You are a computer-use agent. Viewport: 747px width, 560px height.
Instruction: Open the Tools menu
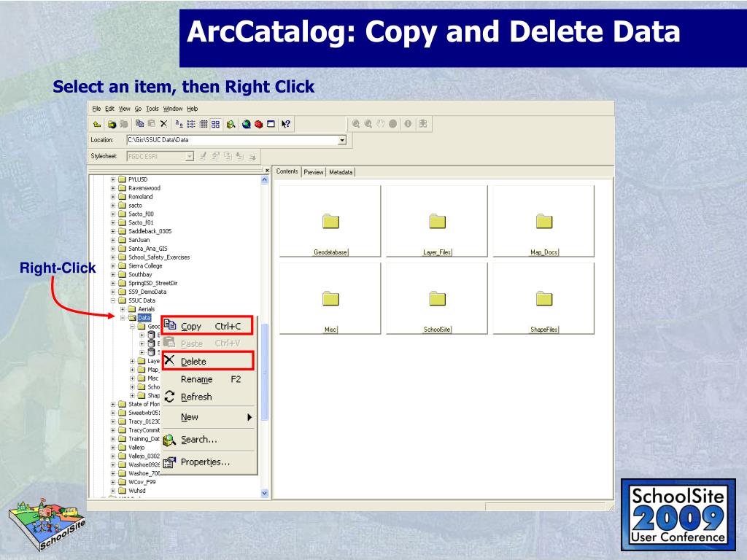tap(152, 109)
